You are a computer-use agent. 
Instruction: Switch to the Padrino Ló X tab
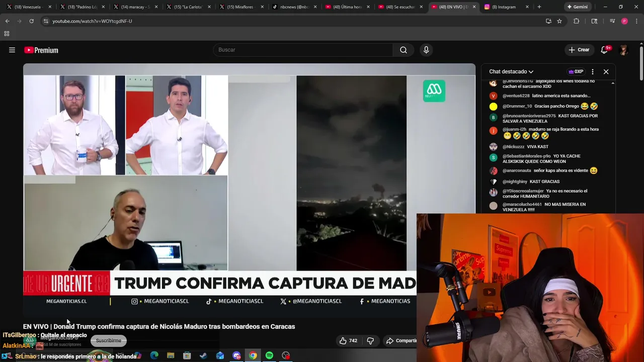82,7
